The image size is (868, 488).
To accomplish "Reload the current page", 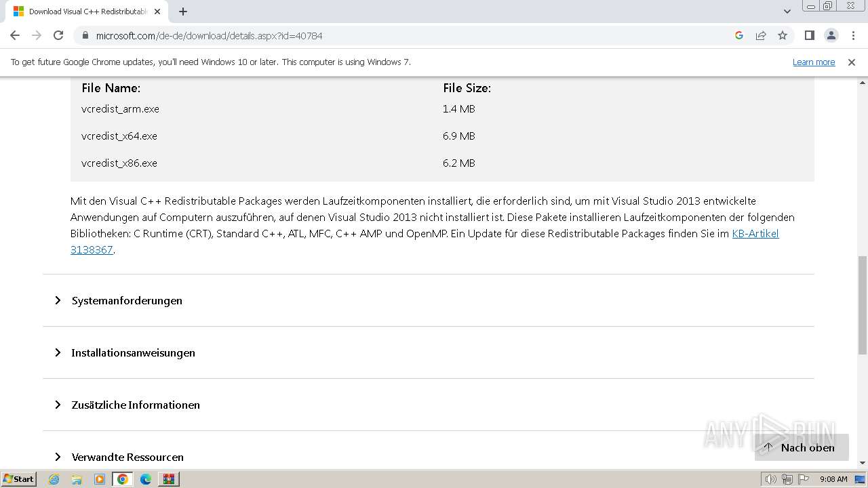I will click(x=58, y=35).
